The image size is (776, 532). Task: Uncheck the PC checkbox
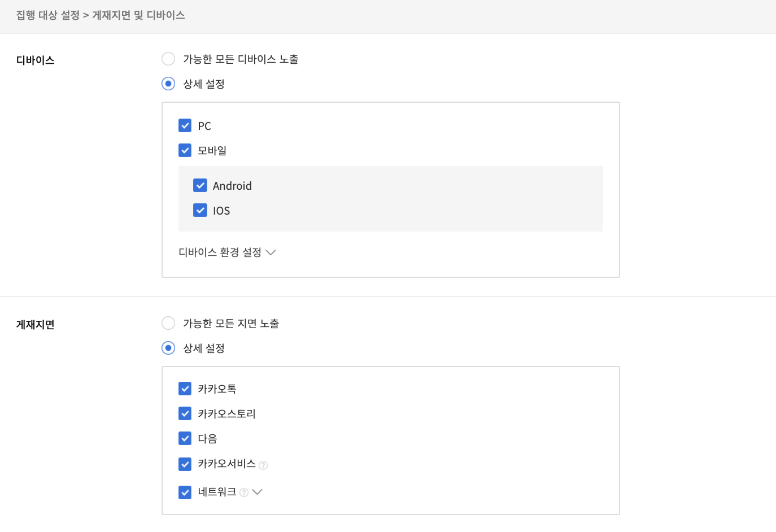pos(185,125)
